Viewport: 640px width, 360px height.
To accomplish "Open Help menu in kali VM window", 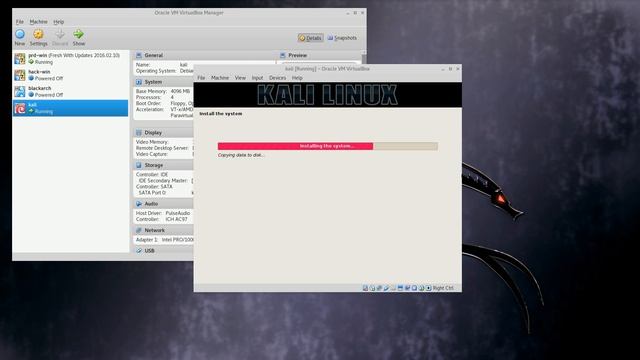I will (297, 78).
